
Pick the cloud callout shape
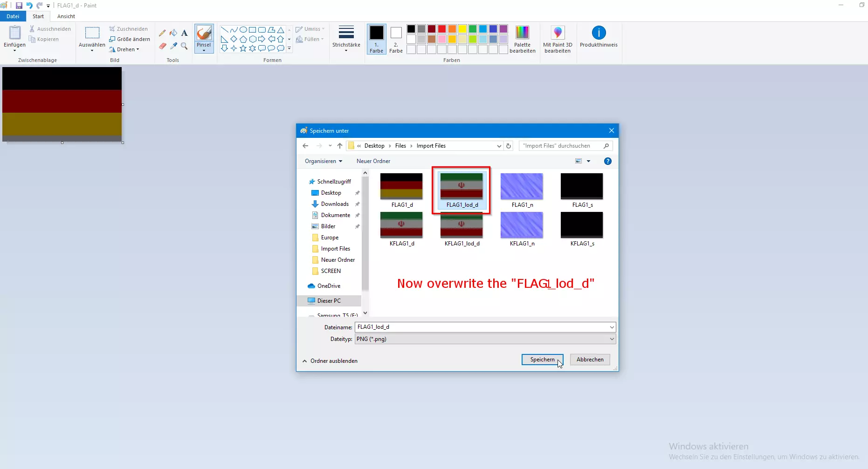280,48
